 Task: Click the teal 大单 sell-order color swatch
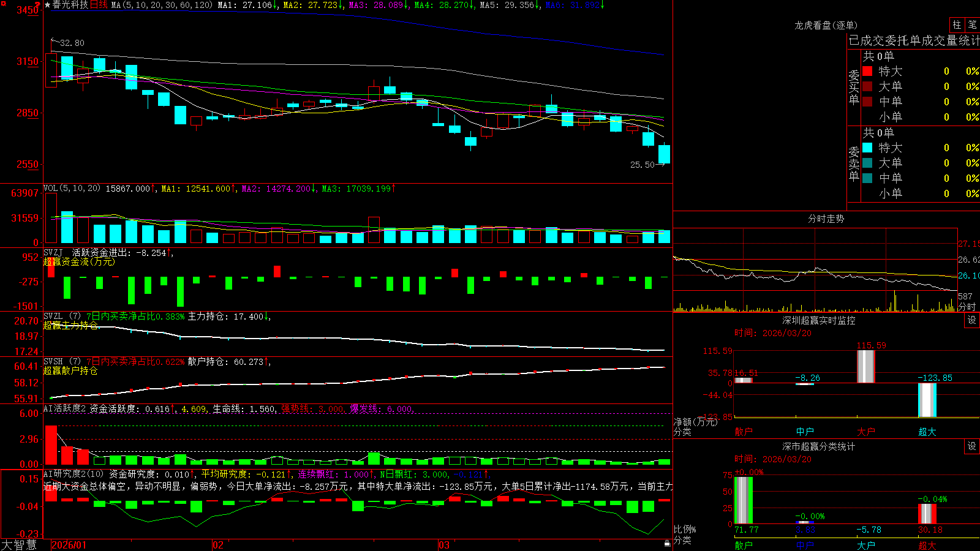click(x=867, y=163)
